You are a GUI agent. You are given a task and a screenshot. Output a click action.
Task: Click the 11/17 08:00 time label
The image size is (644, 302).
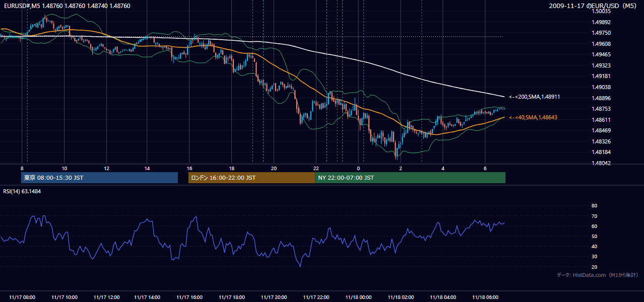click(22, 297)
